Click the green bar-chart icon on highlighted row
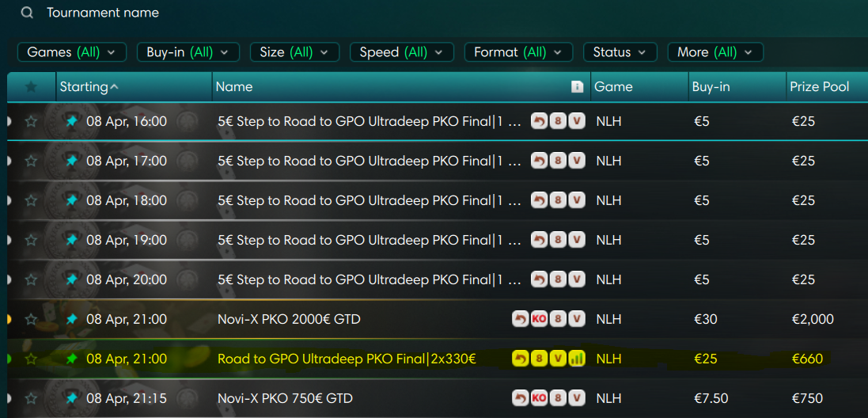868x418 pixels. (577, 359)
